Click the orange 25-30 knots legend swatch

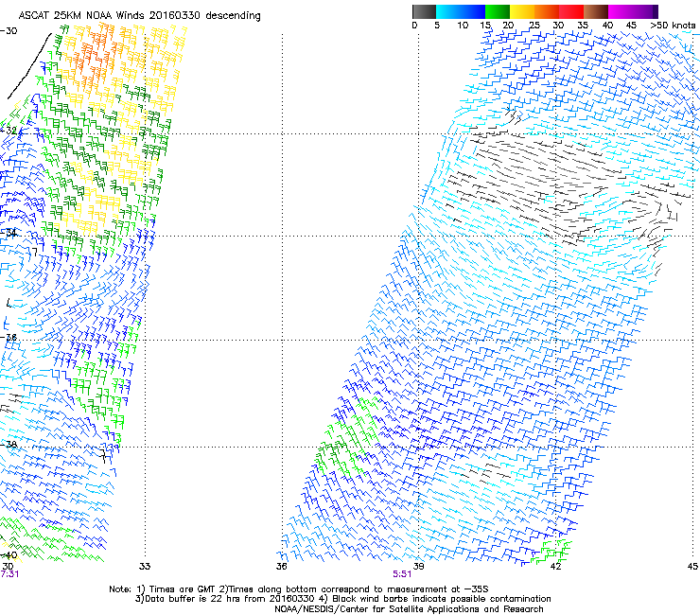pyautogui.click(x=547, y=11)
